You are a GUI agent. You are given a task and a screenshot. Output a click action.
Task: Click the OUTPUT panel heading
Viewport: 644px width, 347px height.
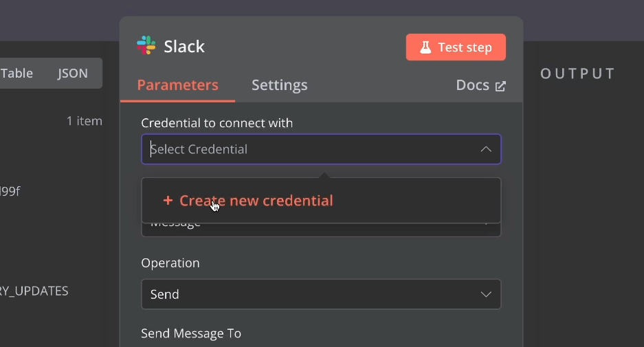click(x=577, y=74)
